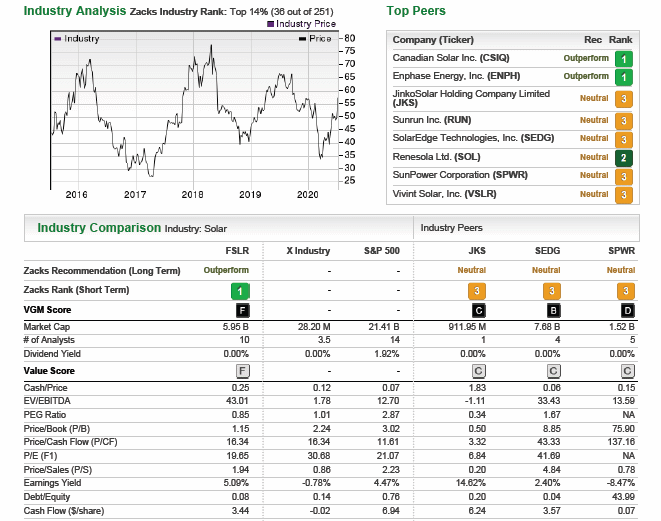Click Renesola rank 2 badge
This screenshot has width=661, height=521.
coord(623,158)
